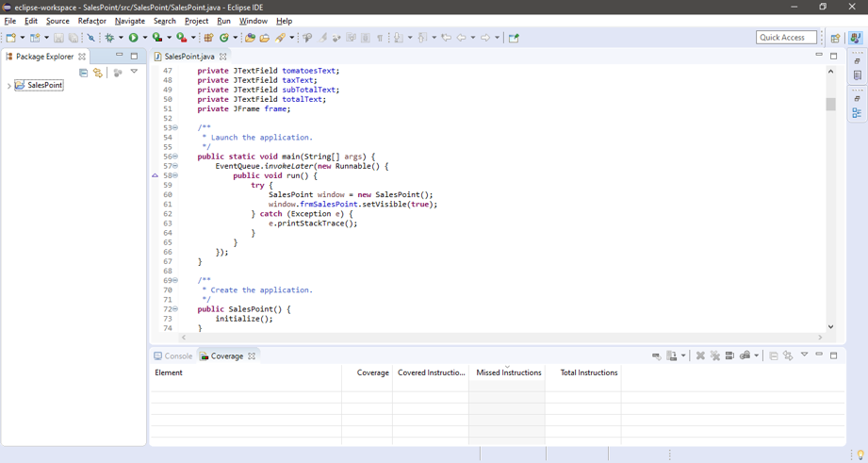Click Remove All Sessions icon in Coverage view
This screenshot has width=868, height=463.
click(715, 356)
